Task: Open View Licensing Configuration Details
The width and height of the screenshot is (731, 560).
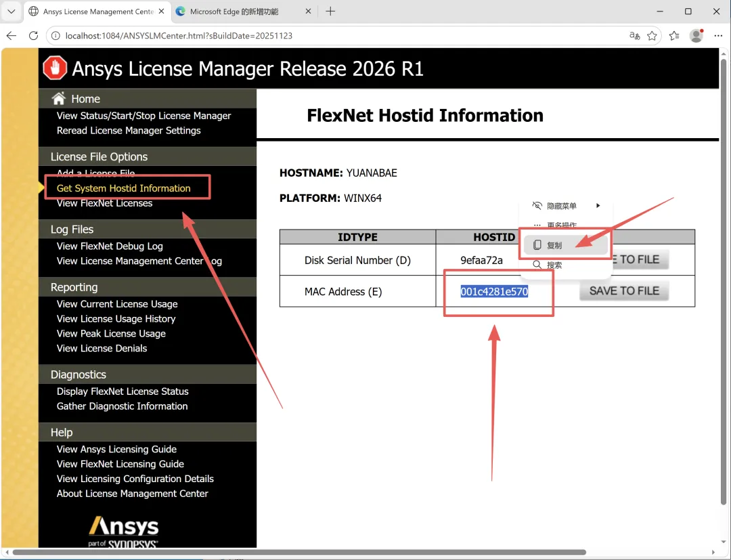Action: (135, 479)
